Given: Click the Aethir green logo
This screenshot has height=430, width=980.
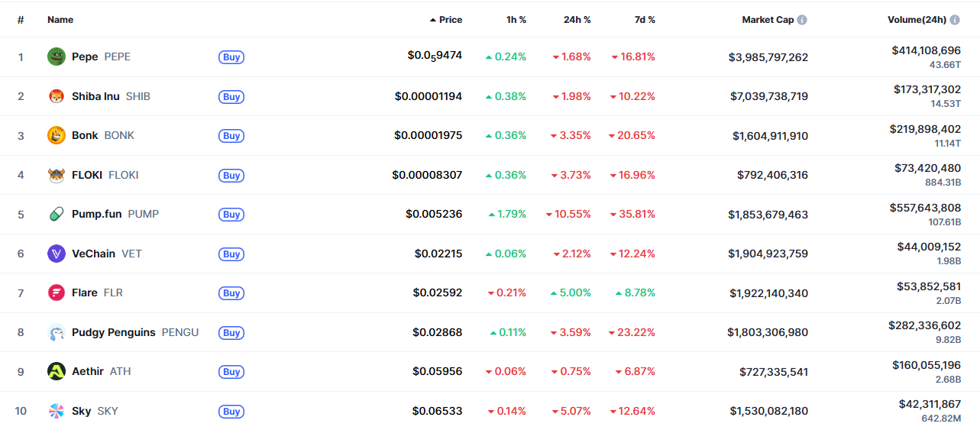Looking at the screenshot, I should coord(57,371).
